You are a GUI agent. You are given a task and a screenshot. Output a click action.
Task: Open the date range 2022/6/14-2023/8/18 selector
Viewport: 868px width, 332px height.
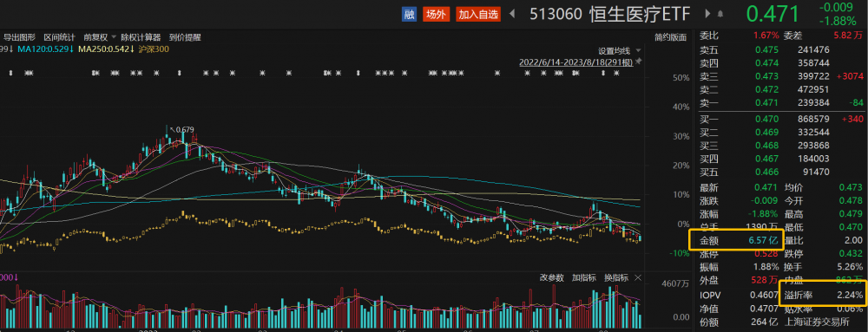(575, 62)
